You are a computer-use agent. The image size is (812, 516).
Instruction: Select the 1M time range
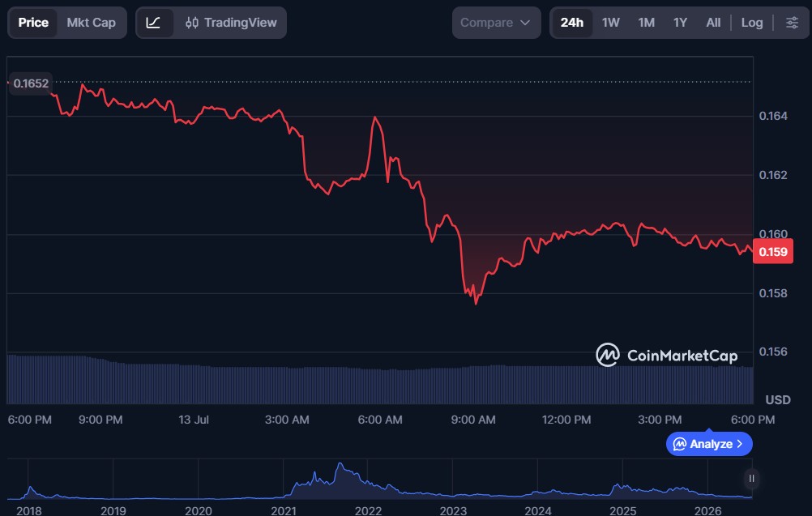[x=647, y=23]
